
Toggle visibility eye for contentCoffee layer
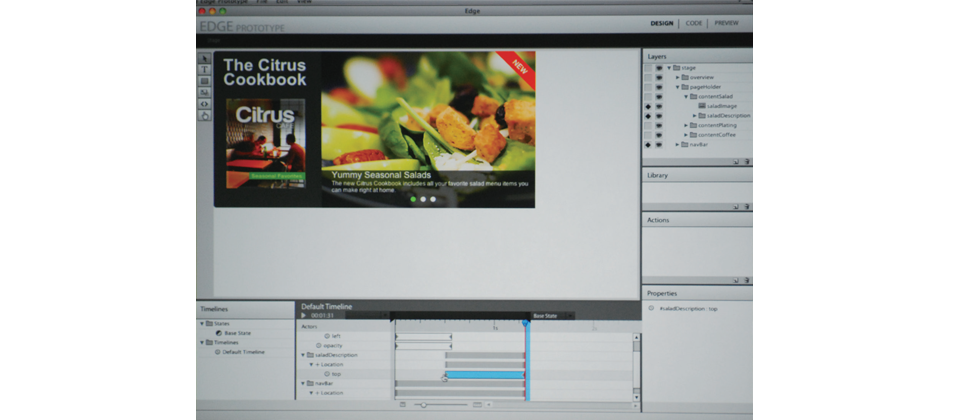(x=659, y=135)
